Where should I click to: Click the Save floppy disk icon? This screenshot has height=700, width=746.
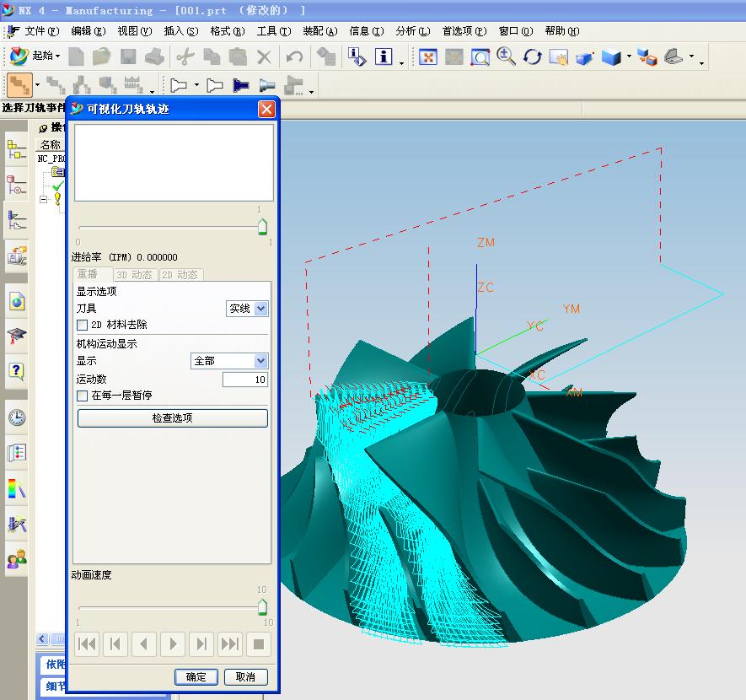pos(128,57)
